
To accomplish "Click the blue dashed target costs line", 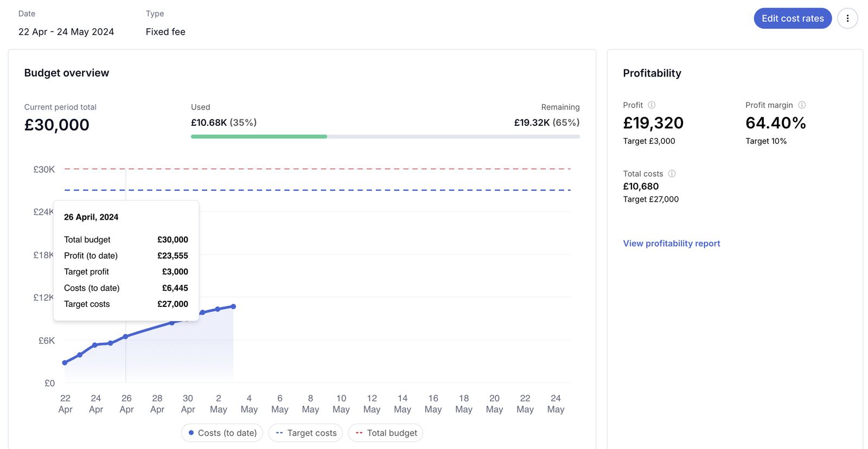I will (x=380, y=190).
